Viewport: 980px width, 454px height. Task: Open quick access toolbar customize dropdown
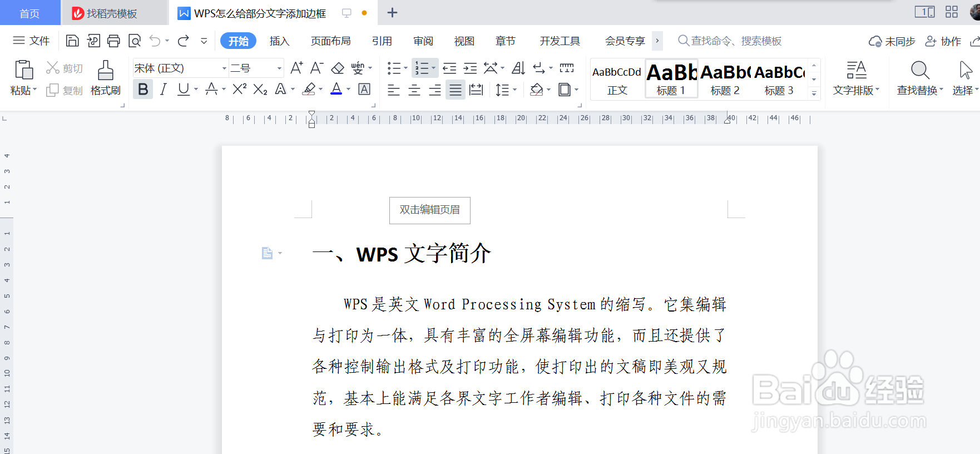(x=204, y=41)
